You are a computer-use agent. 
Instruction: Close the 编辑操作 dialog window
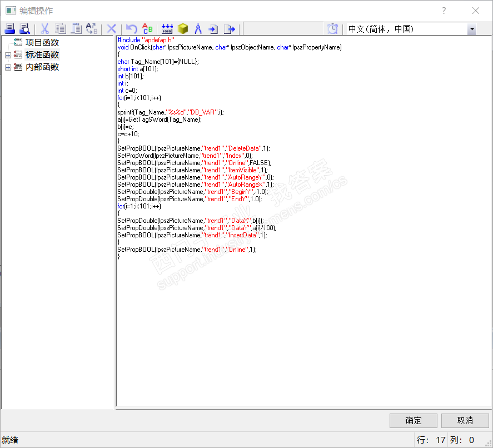pos(476,11)
